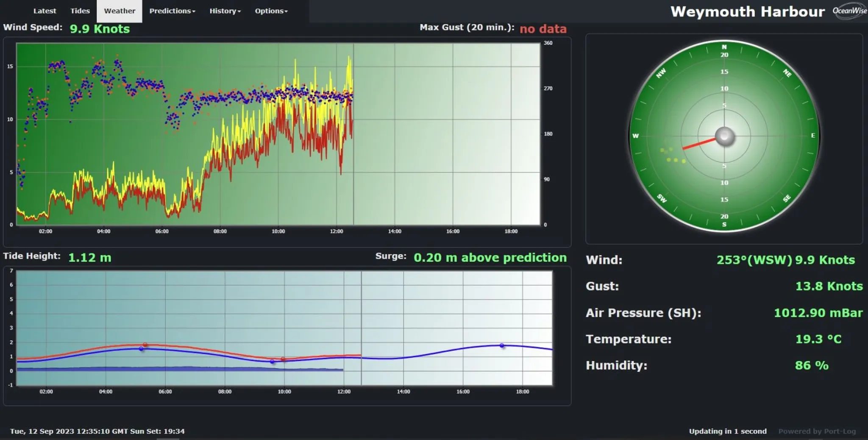Click the SE label on the wind compass
The height and width of the screenshot is (440, 868).
(787, 198)
